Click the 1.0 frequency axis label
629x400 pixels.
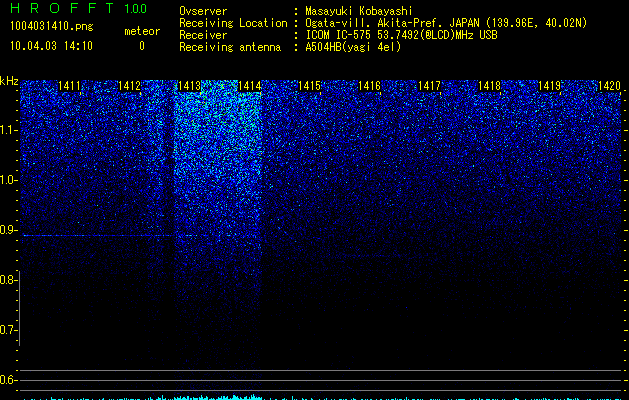point(9,180)
